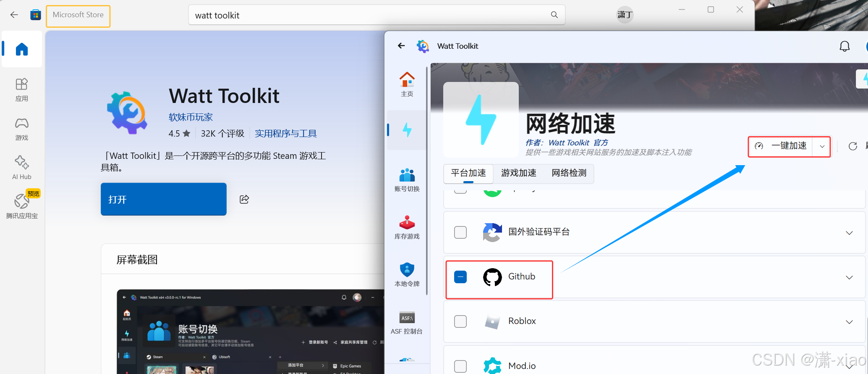This screenshot has height=374, width=868.
Task: Open the 软妹币玩家 publisher link
Action: [x=191, y=117]
